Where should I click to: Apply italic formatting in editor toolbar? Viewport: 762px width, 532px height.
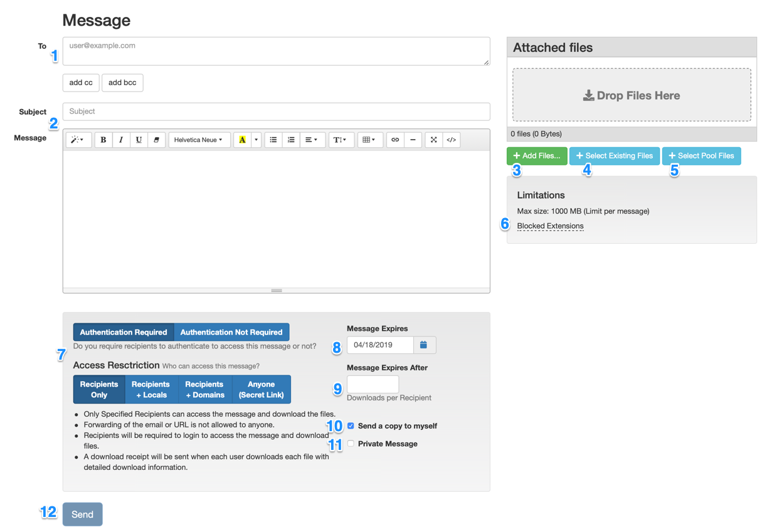(121, 140)
